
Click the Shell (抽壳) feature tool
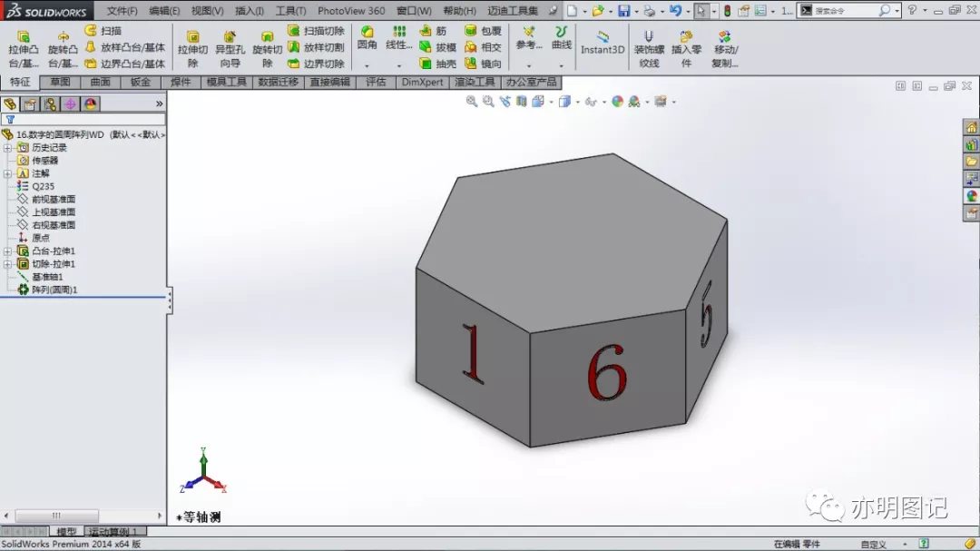tap(436, 64)
